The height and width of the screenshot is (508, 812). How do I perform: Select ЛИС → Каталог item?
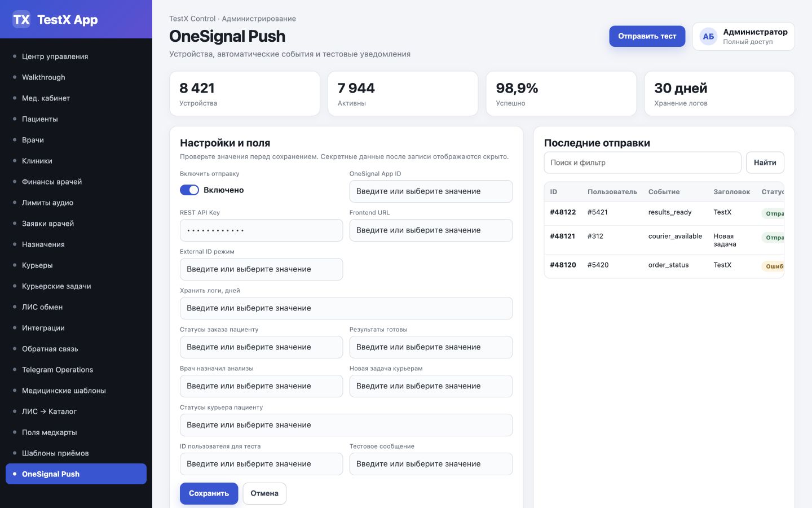[76, 411]
